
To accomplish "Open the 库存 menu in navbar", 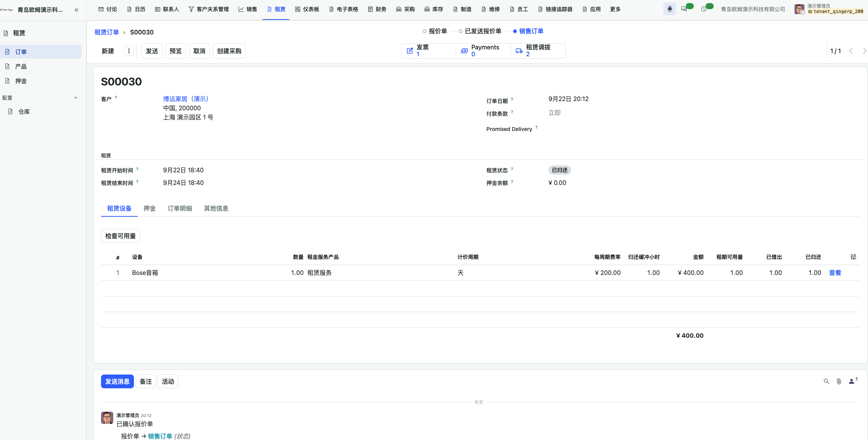I will point(434,9).
